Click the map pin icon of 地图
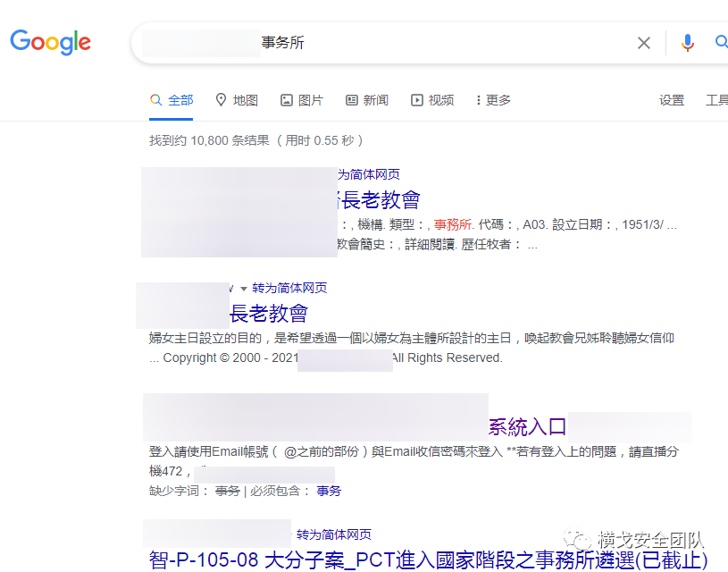This screenshot has height=572, width=728. [x=221, y=100]
